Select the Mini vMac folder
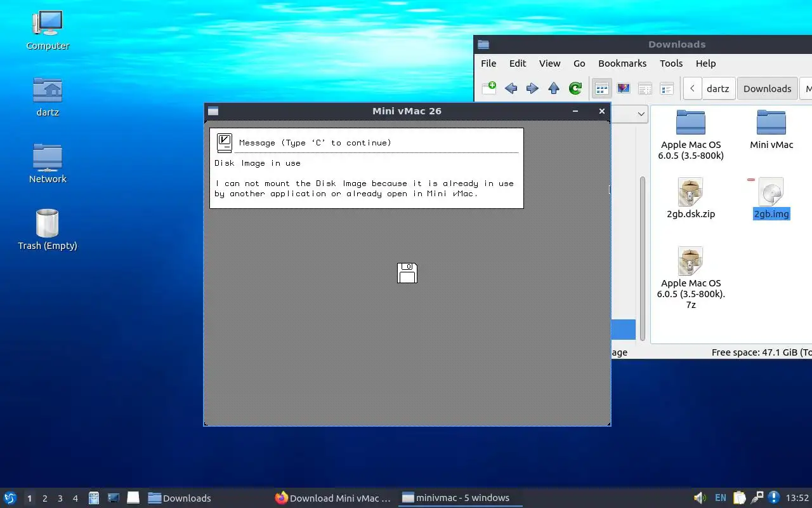This screenshot has height=508, width=812. 771,130
